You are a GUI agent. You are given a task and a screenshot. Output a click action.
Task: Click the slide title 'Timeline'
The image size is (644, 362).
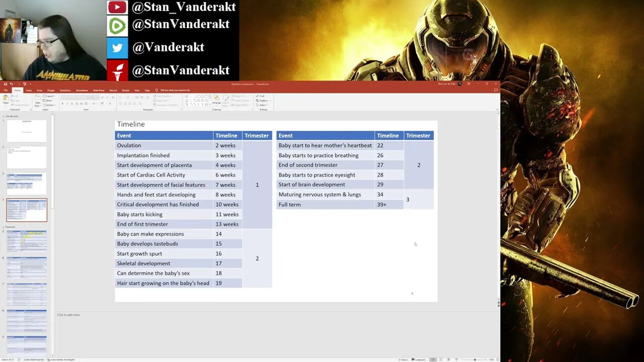pyautogui.click(x=131, y=124)
